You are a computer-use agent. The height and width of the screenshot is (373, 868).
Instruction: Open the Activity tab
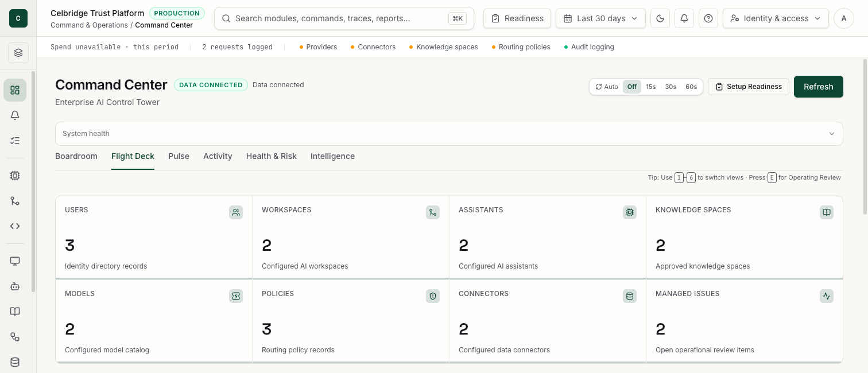pos(218,156)
